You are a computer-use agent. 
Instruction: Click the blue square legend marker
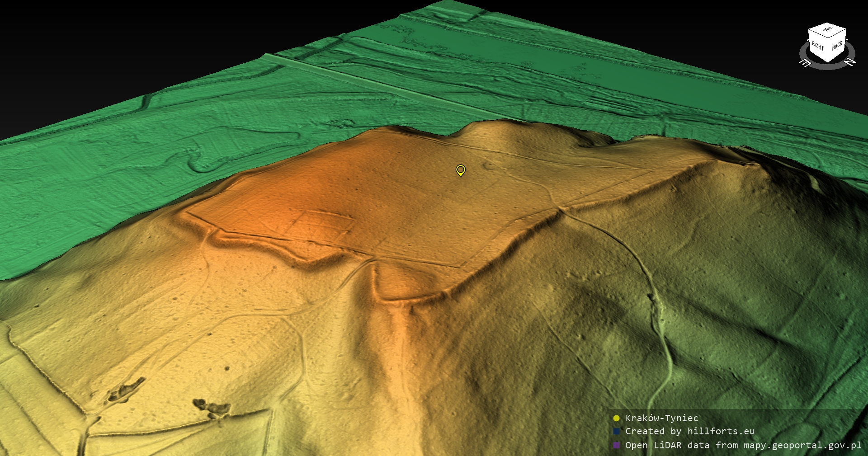point(616,432)
